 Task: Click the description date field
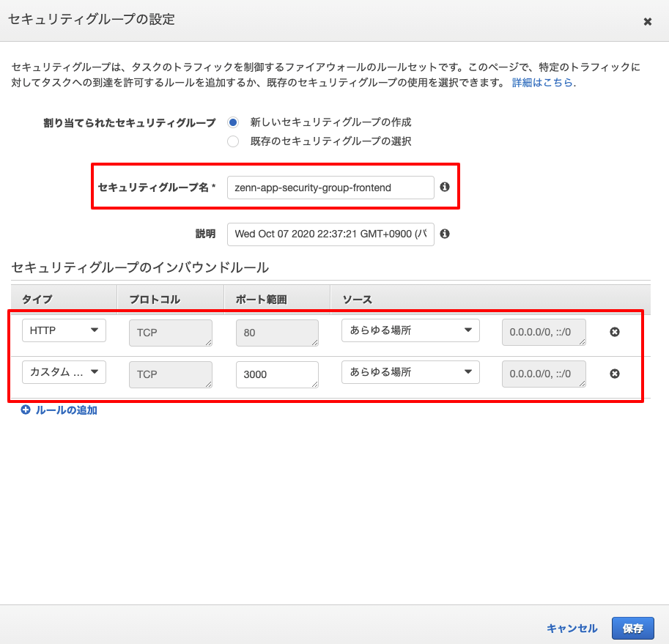coord(330,234)
